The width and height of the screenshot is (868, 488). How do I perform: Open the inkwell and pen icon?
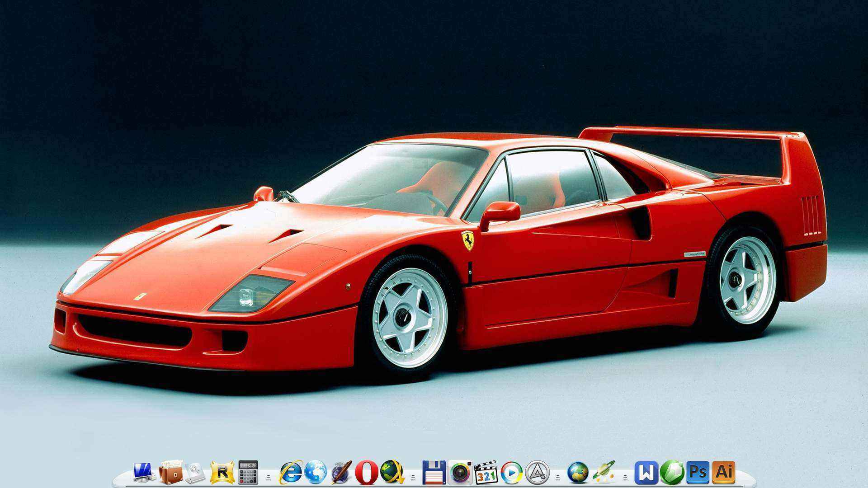tap(341, 473)
